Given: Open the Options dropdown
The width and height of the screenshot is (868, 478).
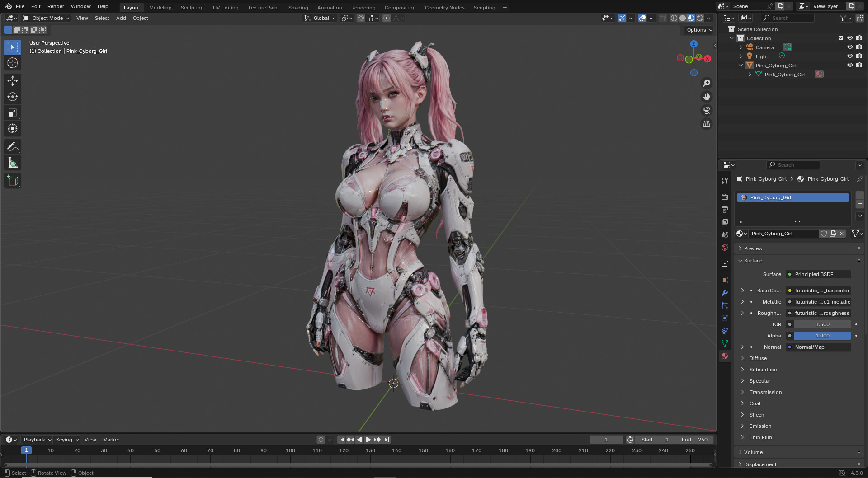Looking at the screenshot, I should (699, 30).
